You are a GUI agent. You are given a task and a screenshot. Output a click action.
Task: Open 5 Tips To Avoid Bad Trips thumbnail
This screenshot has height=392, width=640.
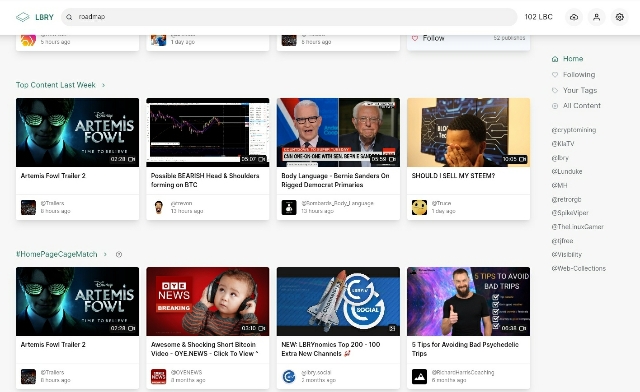pyautogui.click(x=469, y=301)
